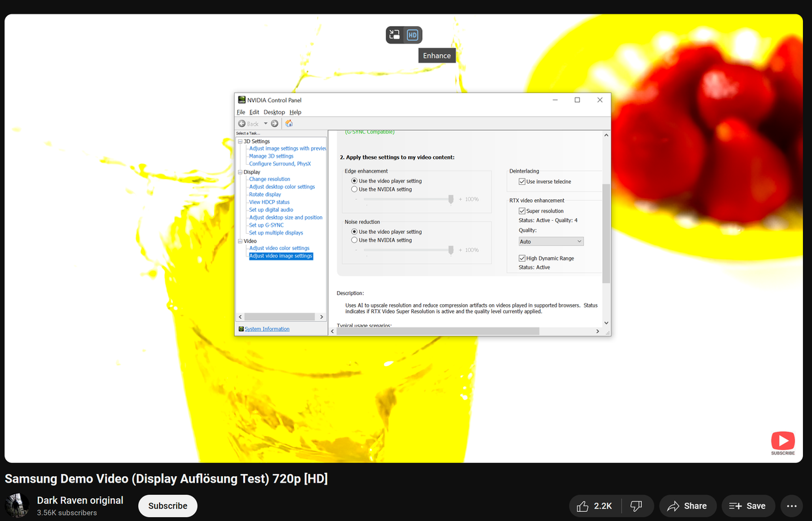Open Manage 3D settings
The image size is (812, 521).
coord(271,156)
